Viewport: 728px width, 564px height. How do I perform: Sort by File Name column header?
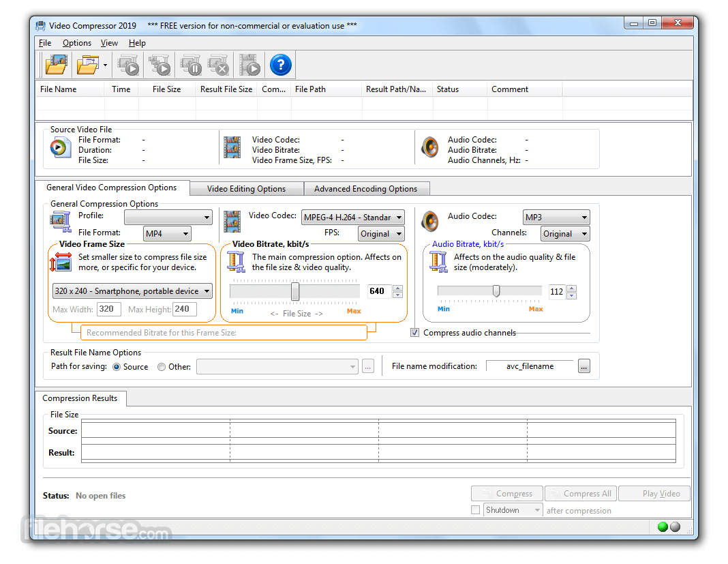point(70,89)
